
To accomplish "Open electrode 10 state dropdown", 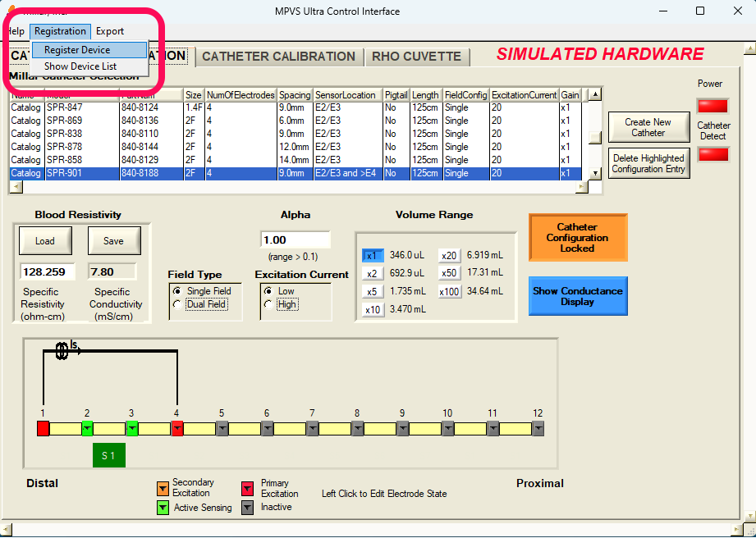I will [448, 429].
